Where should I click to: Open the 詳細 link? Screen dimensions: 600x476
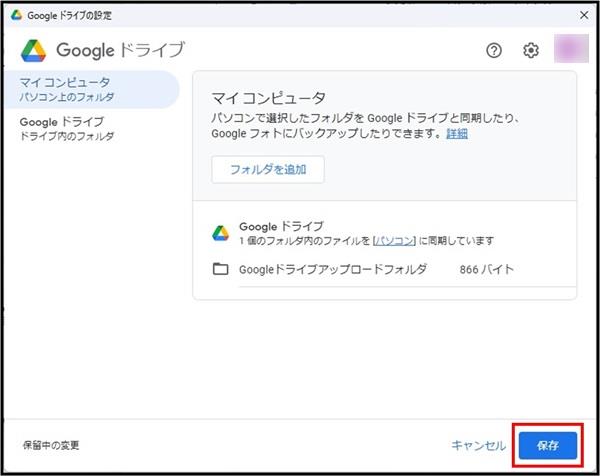coord(456,133)
